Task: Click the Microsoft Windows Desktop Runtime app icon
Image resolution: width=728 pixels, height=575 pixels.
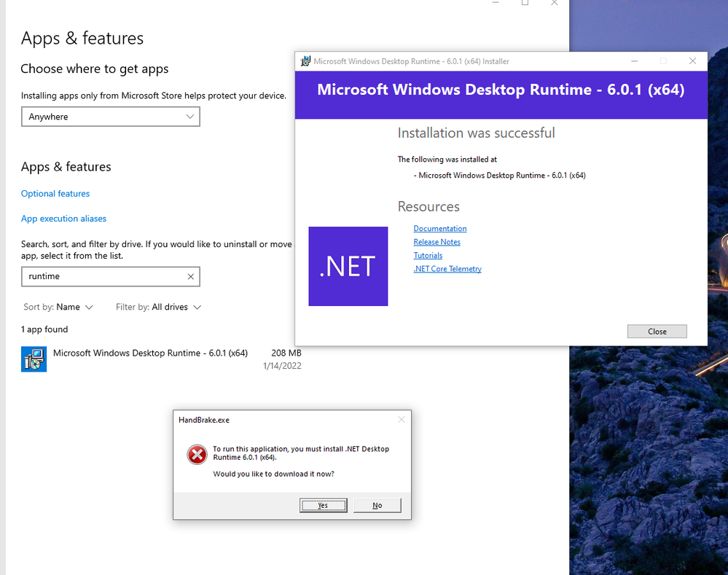Action: click(34, 359)
